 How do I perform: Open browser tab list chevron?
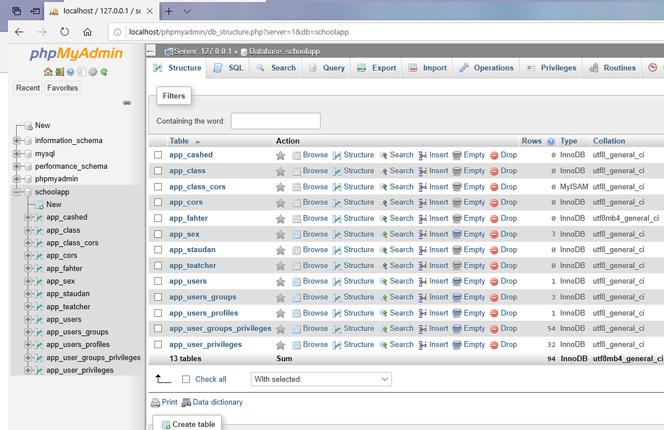187,11
